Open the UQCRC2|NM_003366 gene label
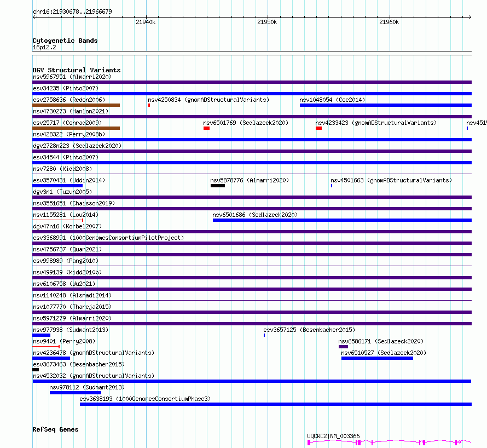This screenshot has height=448, width=487. (333, 436)
